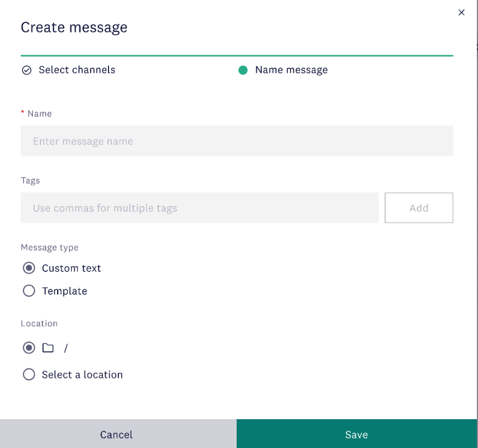The image size is (478, 448).
Task: Click the X to close the dialog
Action: (461, 12)
